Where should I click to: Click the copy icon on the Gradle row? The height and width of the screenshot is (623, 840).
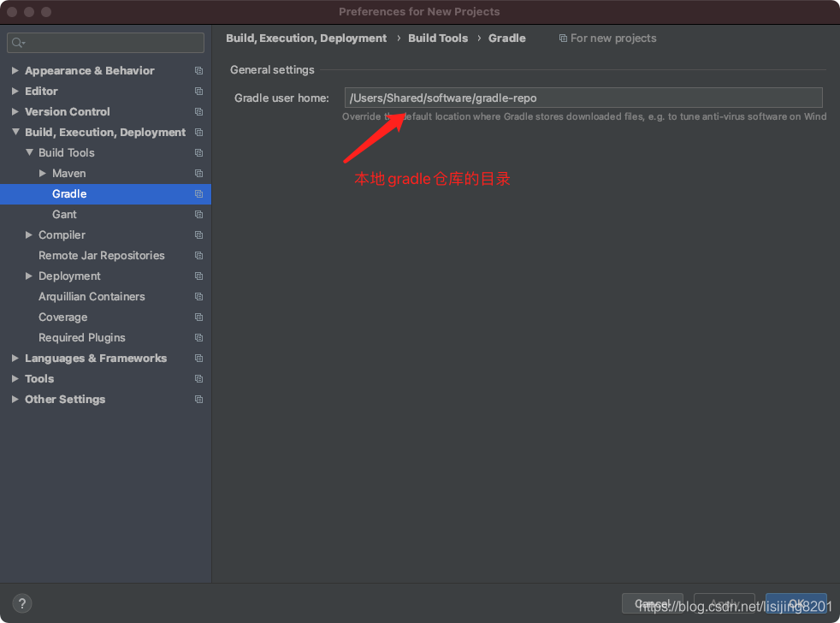click(x=198, y=194)
